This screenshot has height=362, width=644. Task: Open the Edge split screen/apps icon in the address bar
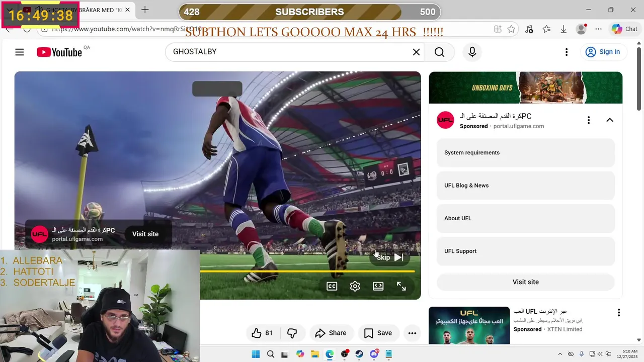pos(498,29)
